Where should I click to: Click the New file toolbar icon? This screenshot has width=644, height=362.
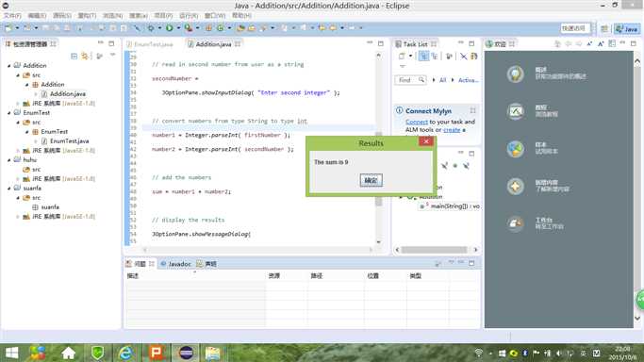[x=8, y=28]
